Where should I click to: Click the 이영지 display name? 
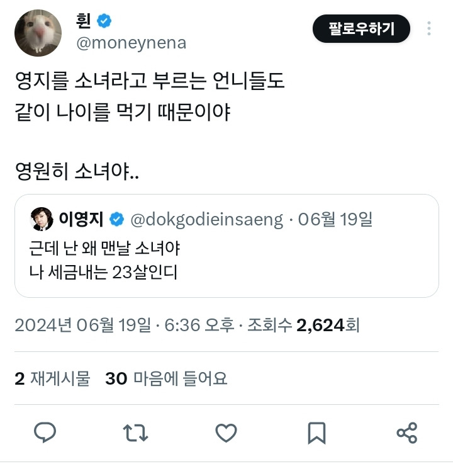point(81,219)
